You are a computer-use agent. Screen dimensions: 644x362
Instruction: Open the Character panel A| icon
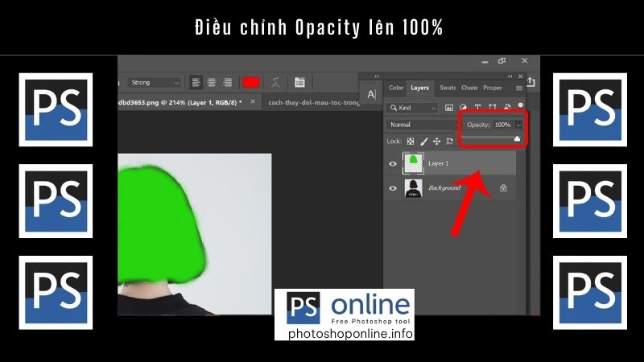pos(371,94)
